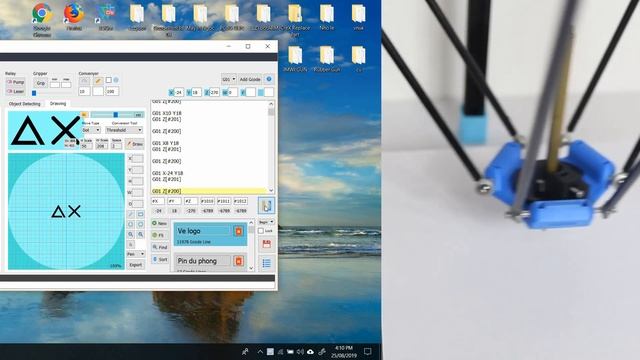The image size is (640, 360).
Task: Click the red save icon
Action: click(266, 244)
